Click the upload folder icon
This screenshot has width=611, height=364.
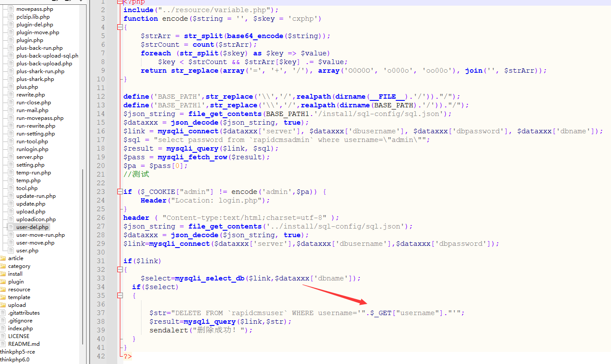click(x=3, y=305)
